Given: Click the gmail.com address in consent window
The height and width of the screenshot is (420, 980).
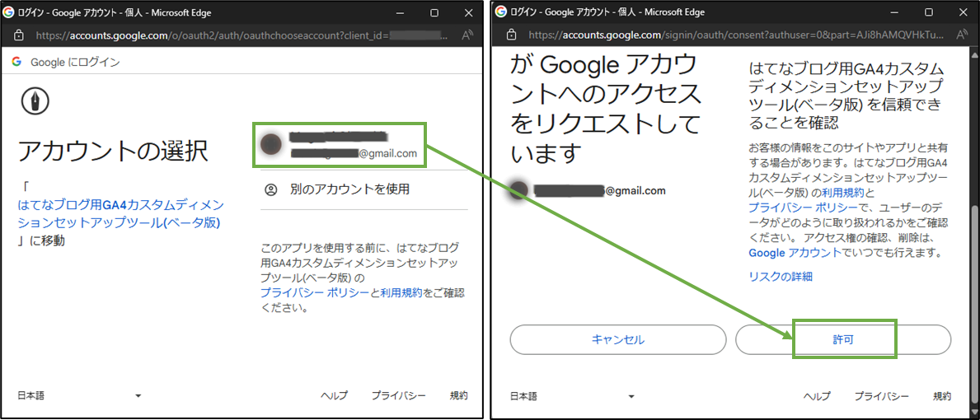Looking at the screenshot, I should pyautogui.click(x=598, y=191).
